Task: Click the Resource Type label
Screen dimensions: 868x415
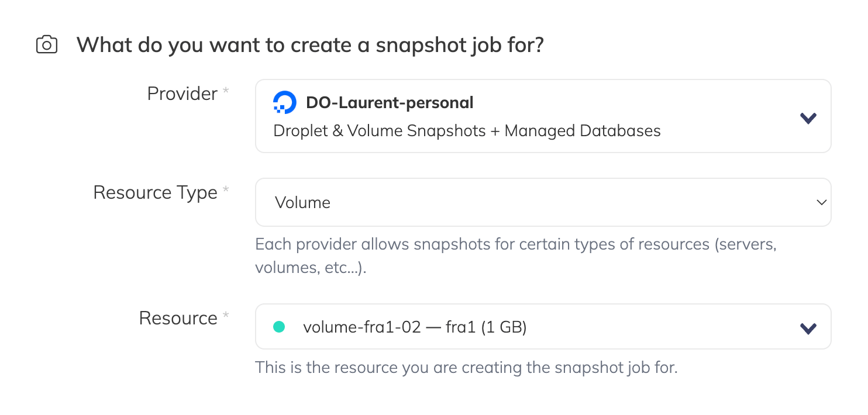Action: point(155,192)
